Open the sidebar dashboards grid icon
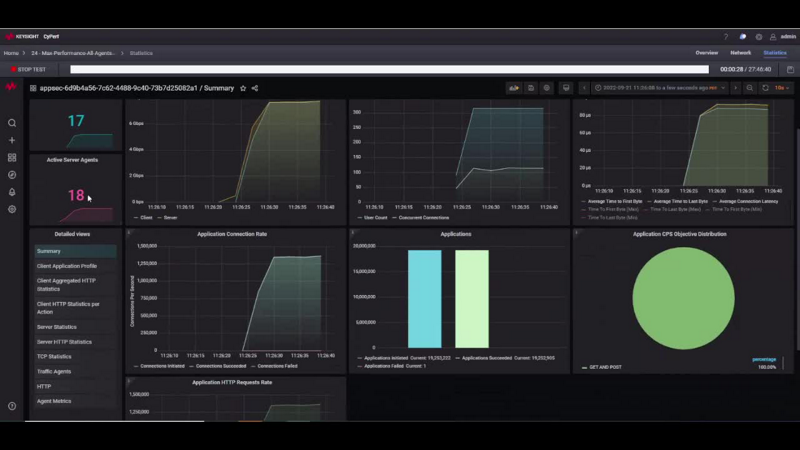Screen dimensions: 800x450 [x=12, y=158]
